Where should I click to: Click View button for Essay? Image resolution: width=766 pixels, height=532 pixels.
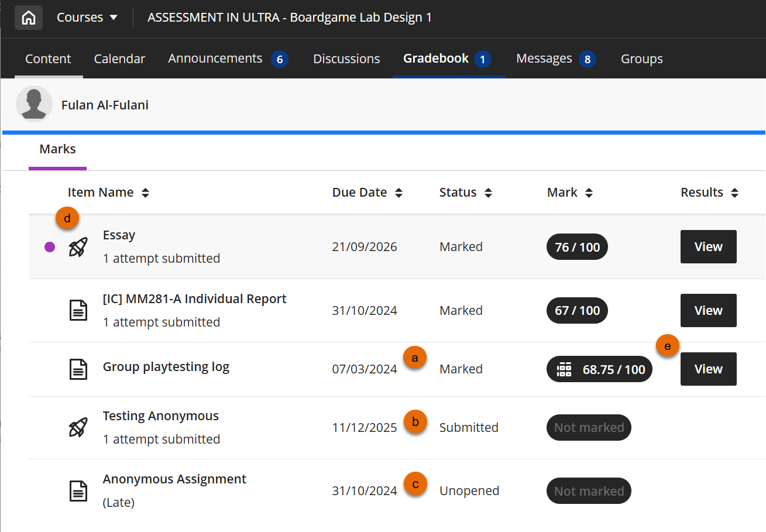pos(708,247)
